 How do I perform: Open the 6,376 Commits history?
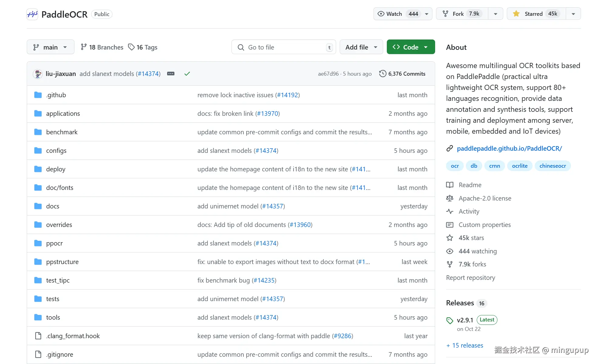coord(402,74)
